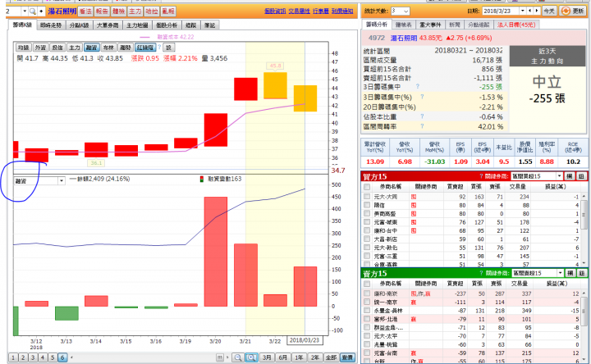The width and height of the screenshot is (591, 364).
Task: Click the zoom in magnifier icon below chart
Action: [251, 357]
